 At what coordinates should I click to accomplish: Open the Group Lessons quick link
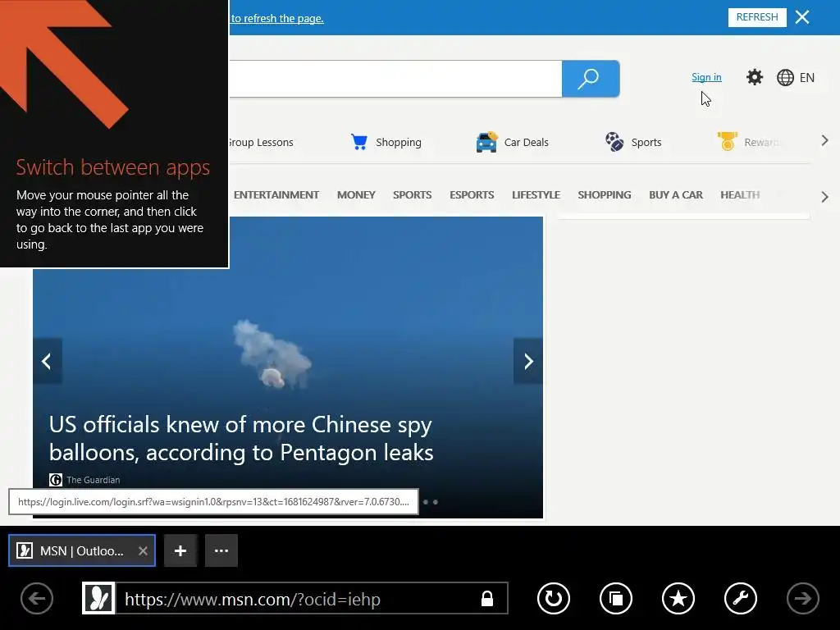click(x=261, y=143)
